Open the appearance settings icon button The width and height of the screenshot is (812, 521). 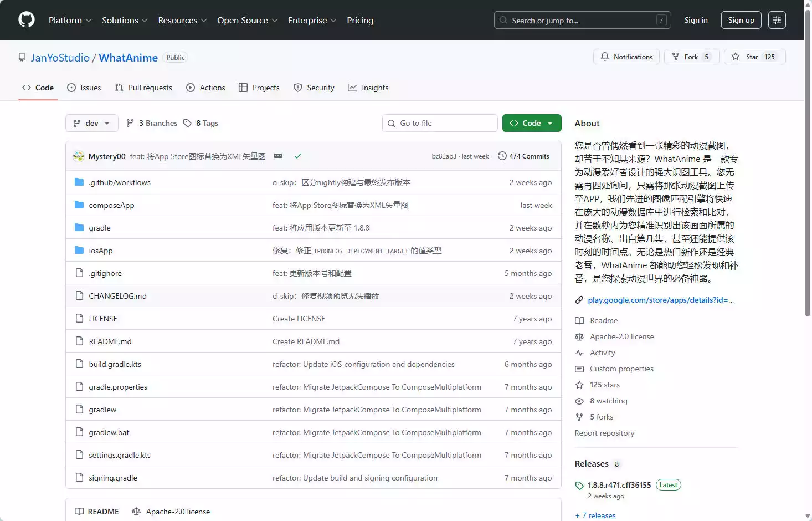tap(777, 20)
